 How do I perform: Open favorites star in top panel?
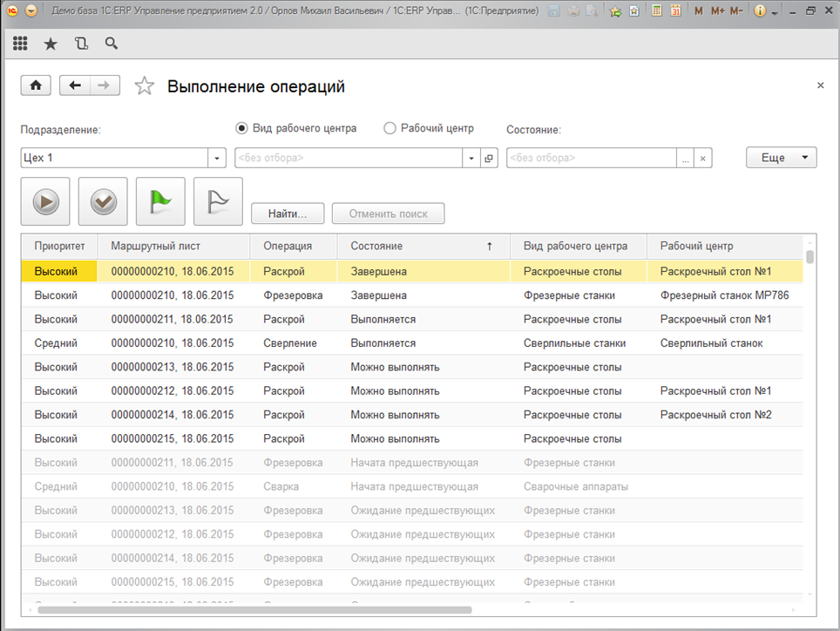tap(51, 44)
